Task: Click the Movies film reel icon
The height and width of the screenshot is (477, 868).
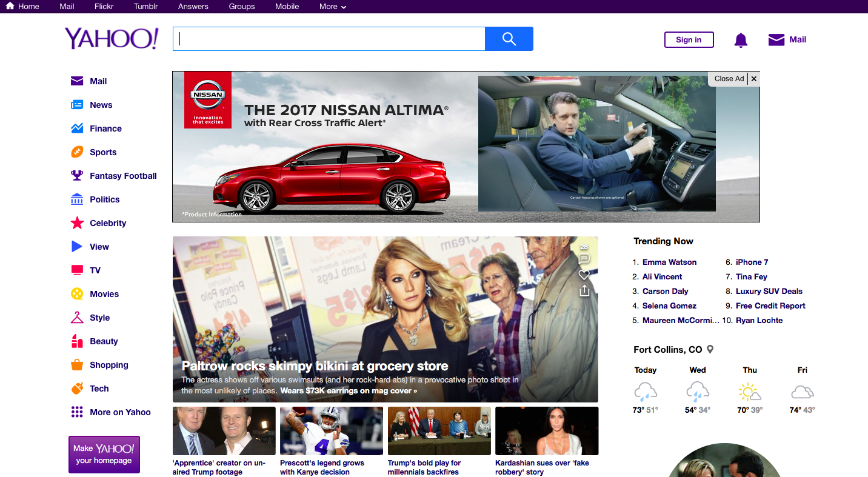Action: coord(77,294)
